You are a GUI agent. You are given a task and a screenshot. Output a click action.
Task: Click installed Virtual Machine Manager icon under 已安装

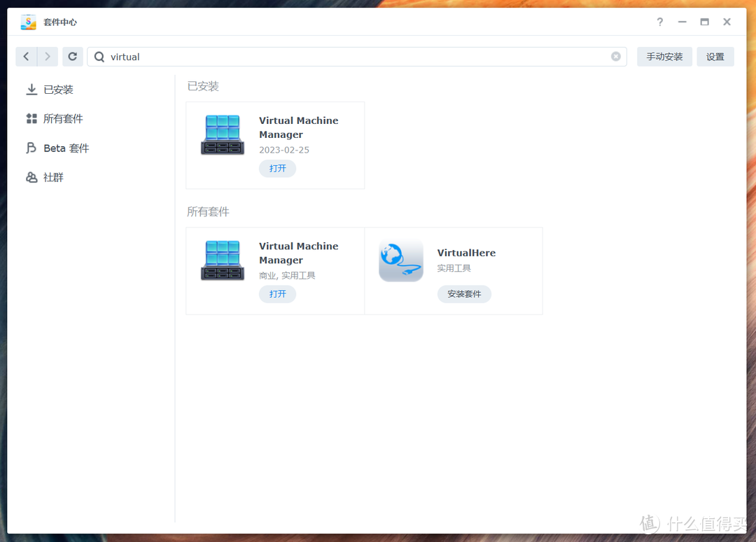pyautogui.click(x=223, y=134)
